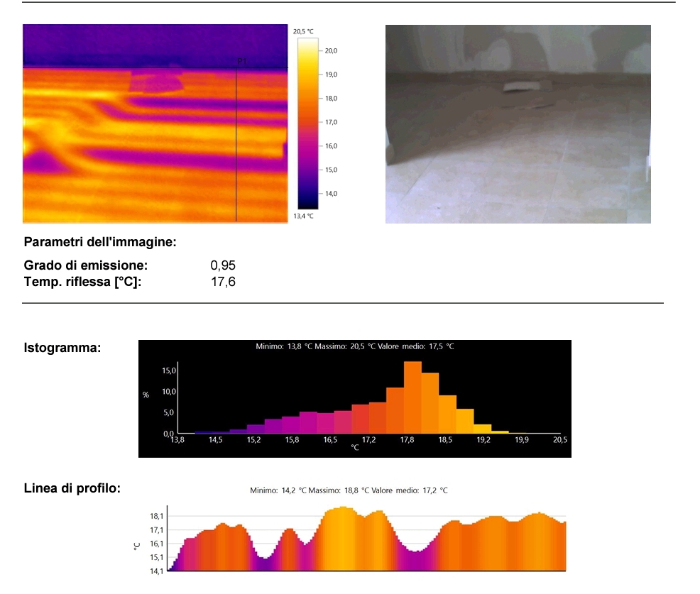Click the profile line temperature chart
The width and height of the screenshot is (700, 594).
pos(366,539)
